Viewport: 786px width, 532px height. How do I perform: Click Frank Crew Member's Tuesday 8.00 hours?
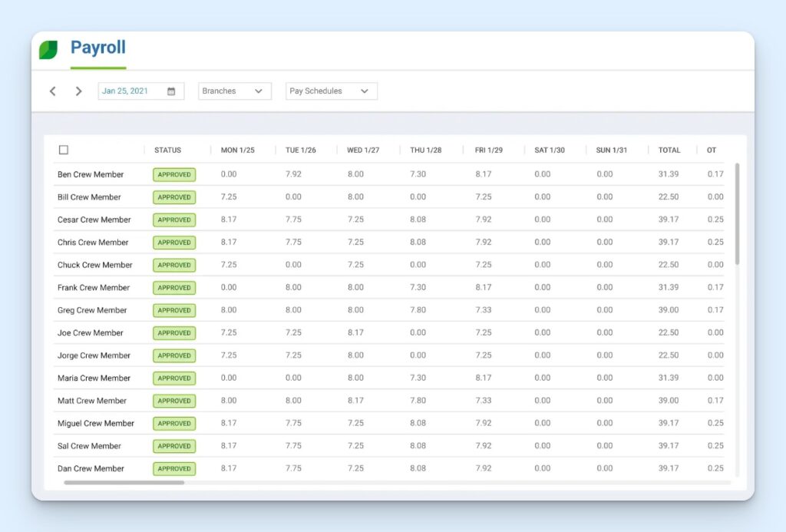tap(293, 287)
